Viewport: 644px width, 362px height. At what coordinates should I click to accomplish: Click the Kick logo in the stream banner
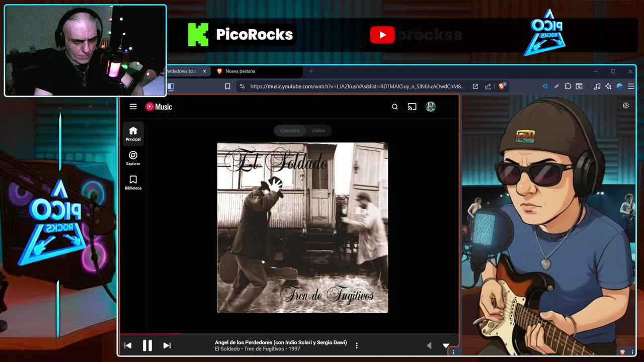(x=198, y=35)
